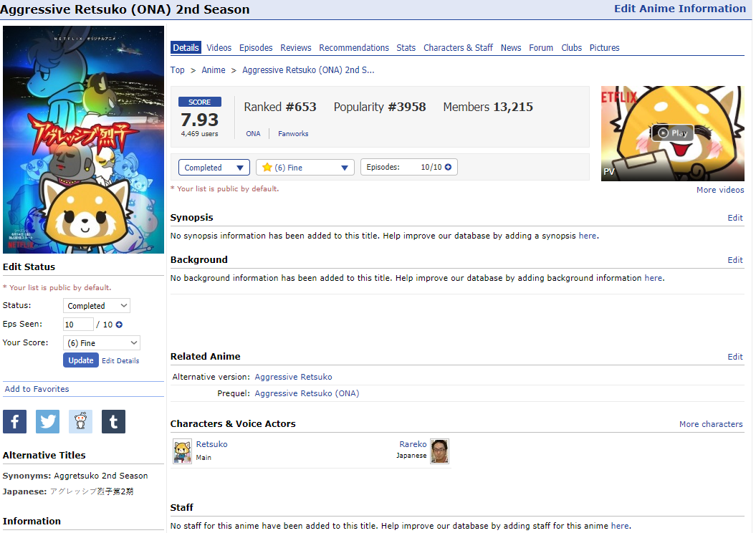Open Aggressive Retsuko alternative version link
Viewport: 756px width, 533px height.
tap(293, 377)
